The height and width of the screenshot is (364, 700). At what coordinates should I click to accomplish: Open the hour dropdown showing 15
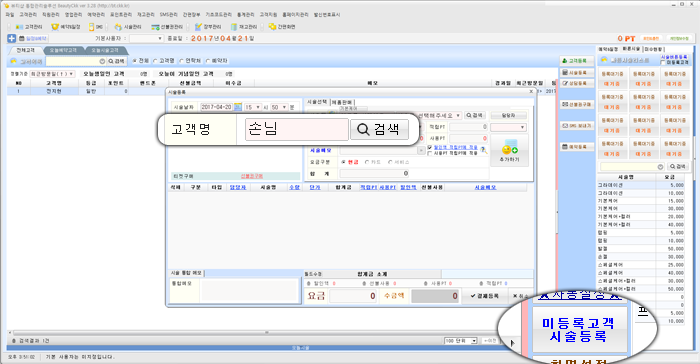(253, 107)
